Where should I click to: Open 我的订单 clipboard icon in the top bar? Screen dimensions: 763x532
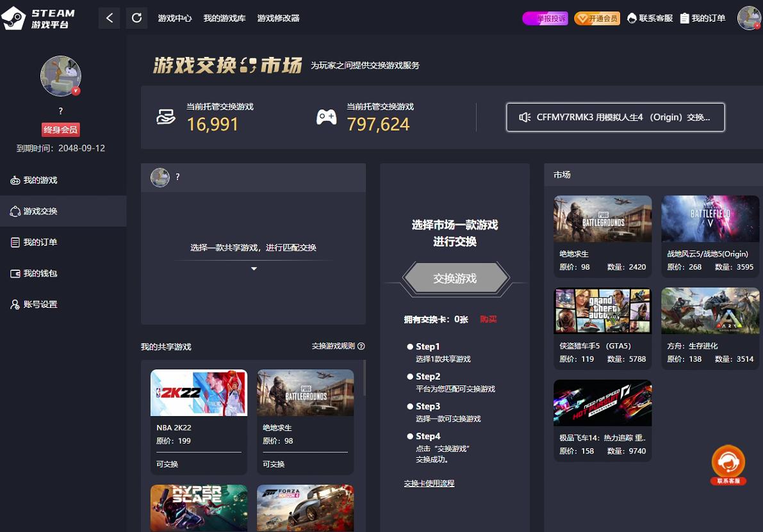684,19
